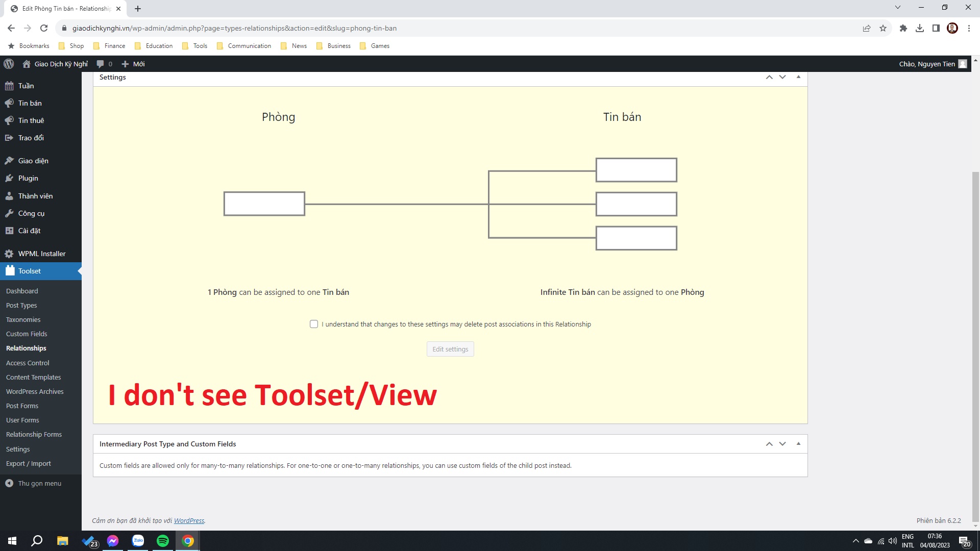The width and height of the screenshot is (980, 551).
Task: Open the browser Extensions puzzle icon
Action: 903,28
